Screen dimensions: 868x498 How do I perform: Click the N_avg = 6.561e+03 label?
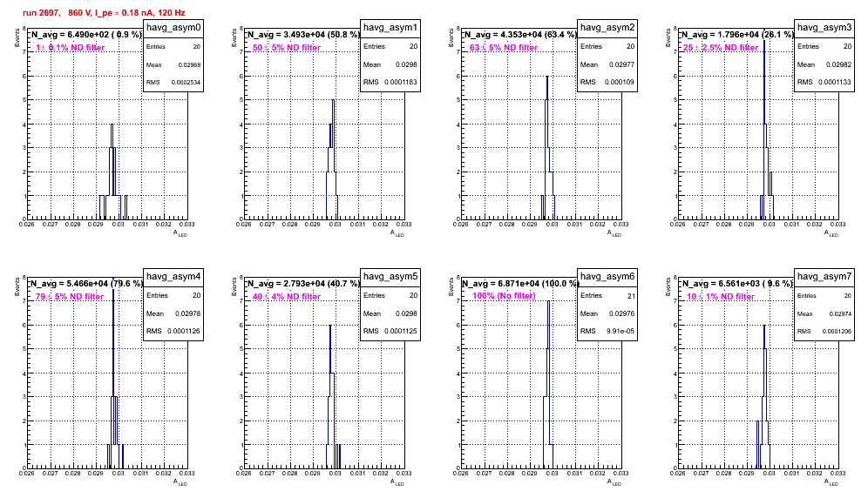tap(737, 284)
